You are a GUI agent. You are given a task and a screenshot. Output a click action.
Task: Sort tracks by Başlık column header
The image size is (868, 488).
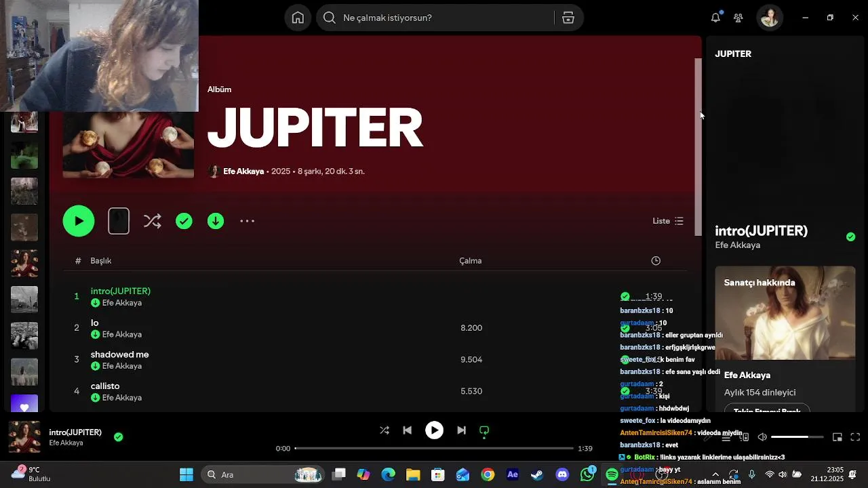click(x=101, y=261)
